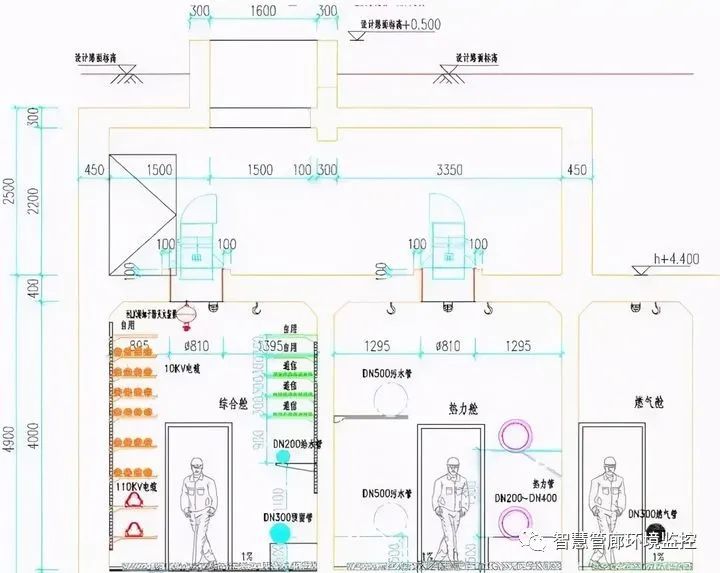
Task: Select the 3350 dimension text
Action: point(449,170)
